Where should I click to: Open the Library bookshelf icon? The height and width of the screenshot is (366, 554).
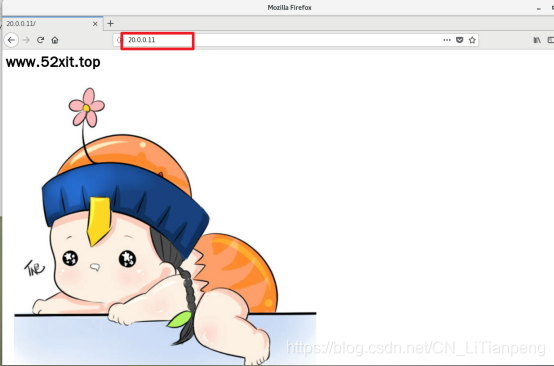[x=537, y=40]
